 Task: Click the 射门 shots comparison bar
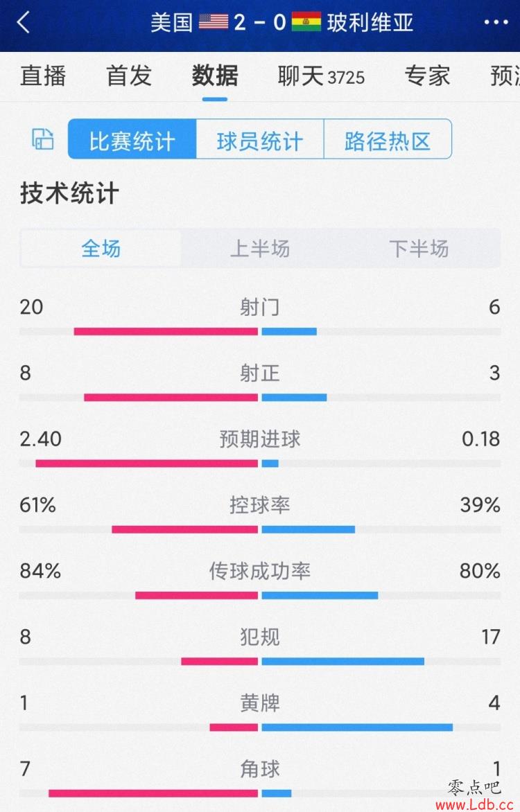[x=260, y=331]
